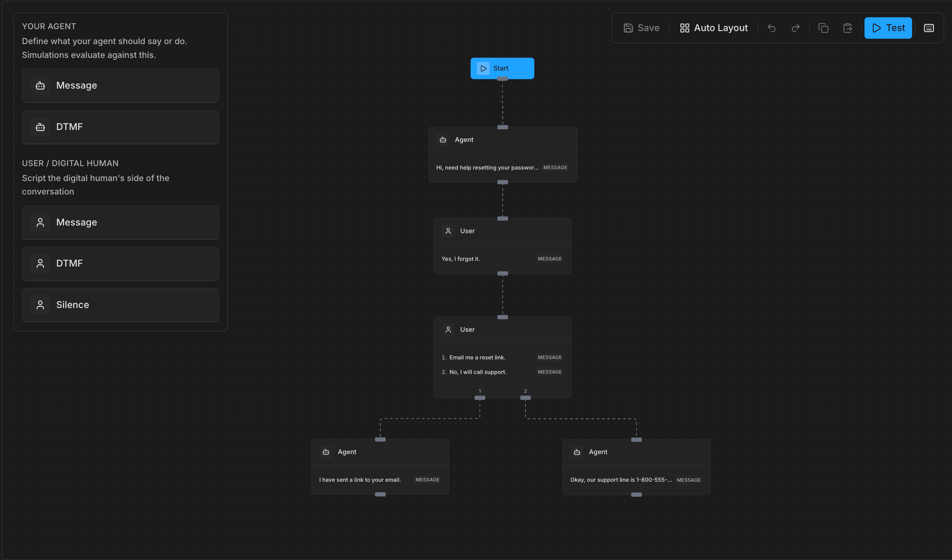
Task: Redo the last undone action
Action: pos(796,28)
